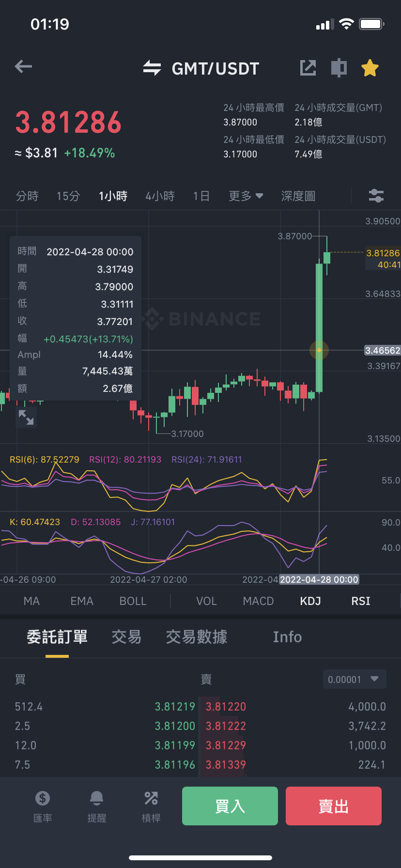
Task: Tap the ask amount 4,000.0
Action: tap(367, 707)
